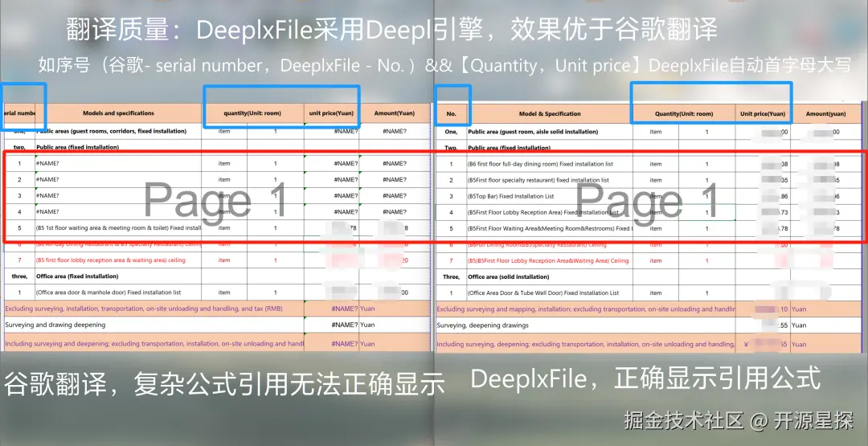This screenshot has height=446, width=868.
Task: Select lowercase 'unit price(Yuan)' header cell
Action: point(331,113)
